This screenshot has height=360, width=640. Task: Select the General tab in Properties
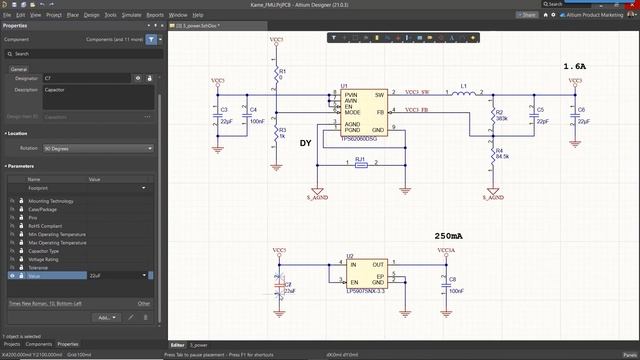(x=19, y=69)
